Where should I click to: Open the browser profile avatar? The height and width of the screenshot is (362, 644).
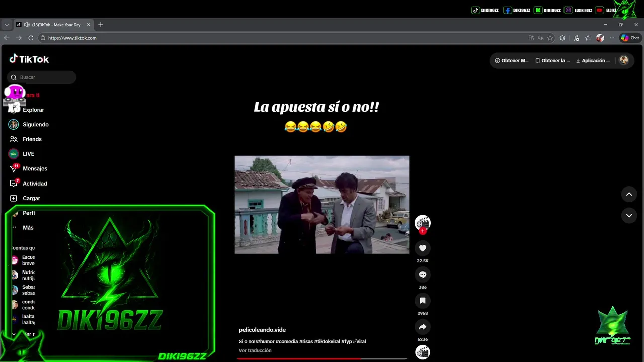pos(600,38)
